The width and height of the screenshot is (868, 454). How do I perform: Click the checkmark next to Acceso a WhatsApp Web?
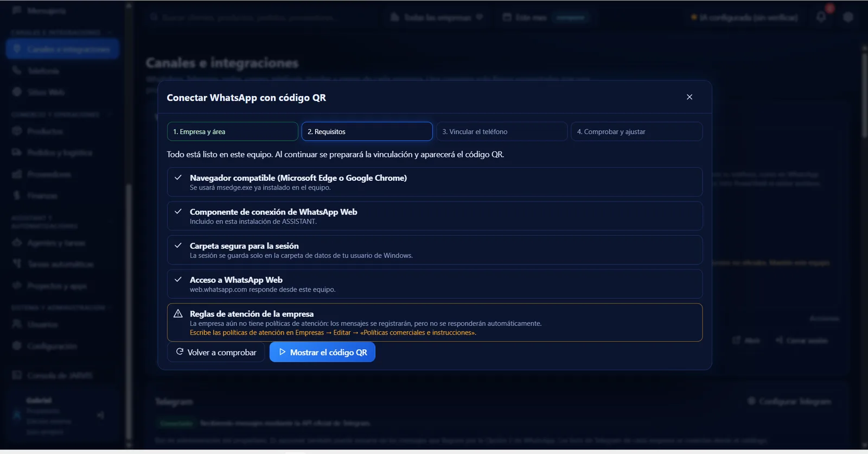click(x=178, y=279)
